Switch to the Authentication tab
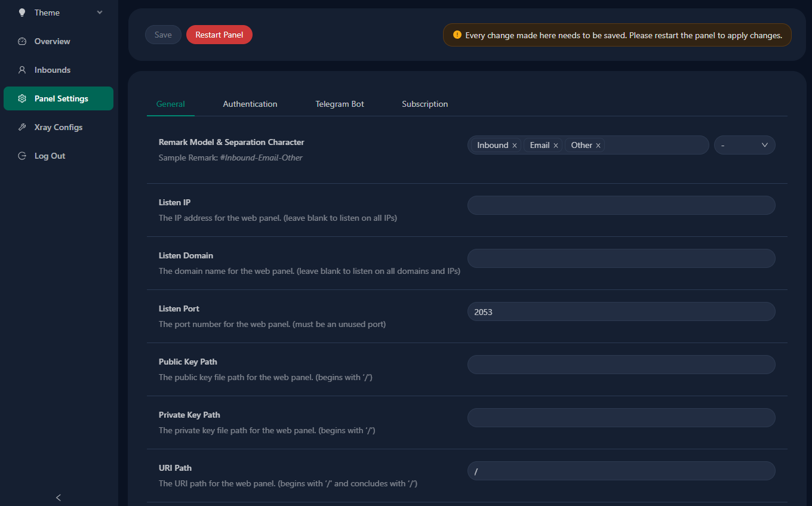 click(250, 104)
